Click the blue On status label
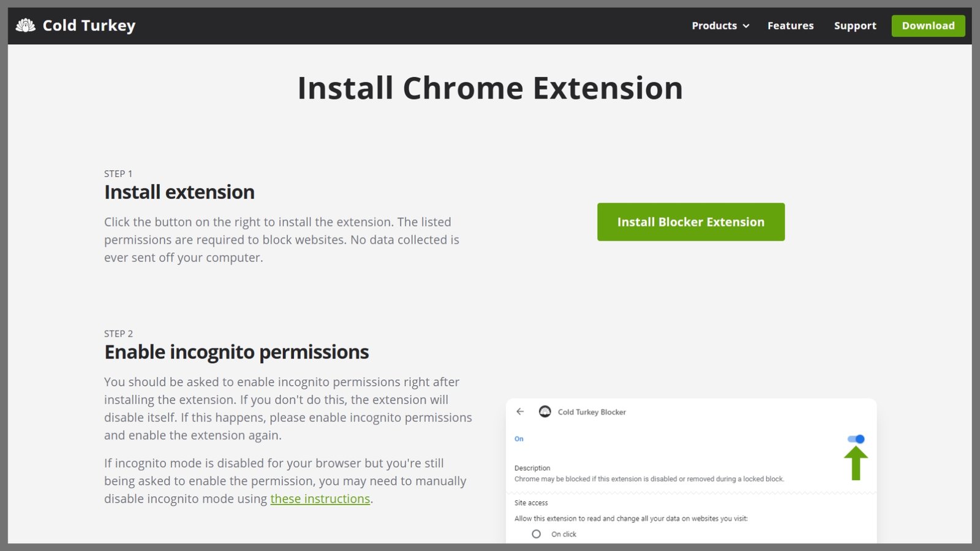980x551 pixels. click(x=519, y=439)
